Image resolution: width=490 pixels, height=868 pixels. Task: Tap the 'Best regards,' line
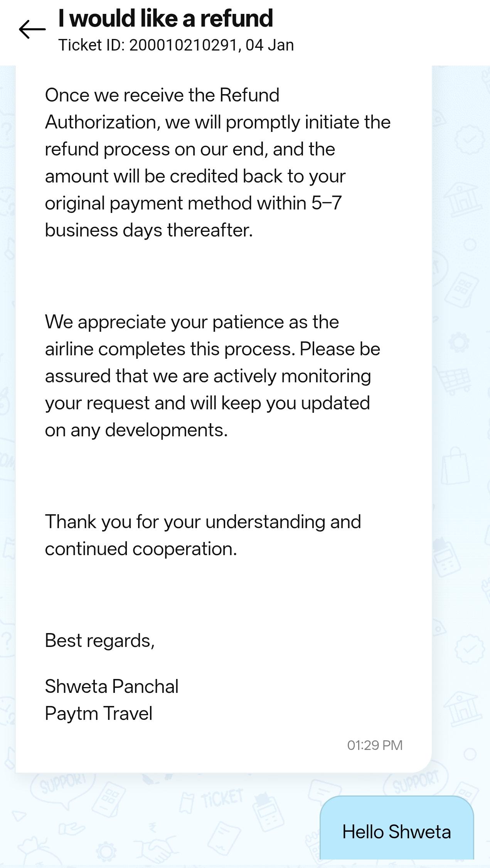99,640
